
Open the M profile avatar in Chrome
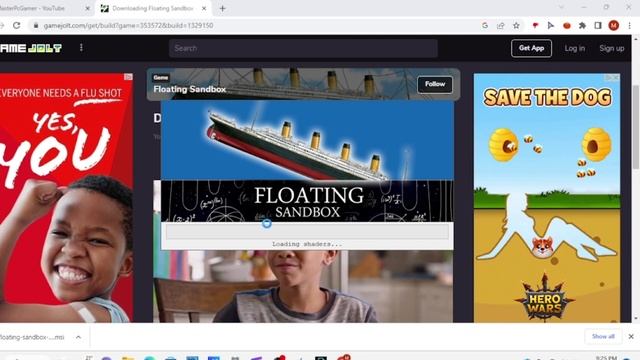(x=613, y=25)
